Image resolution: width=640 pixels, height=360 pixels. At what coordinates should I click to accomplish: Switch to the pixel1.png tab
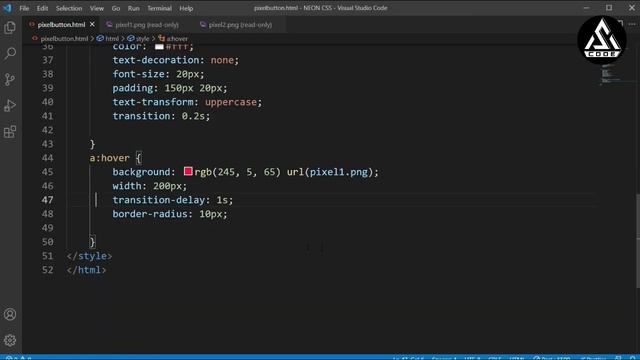click(147, 24)
